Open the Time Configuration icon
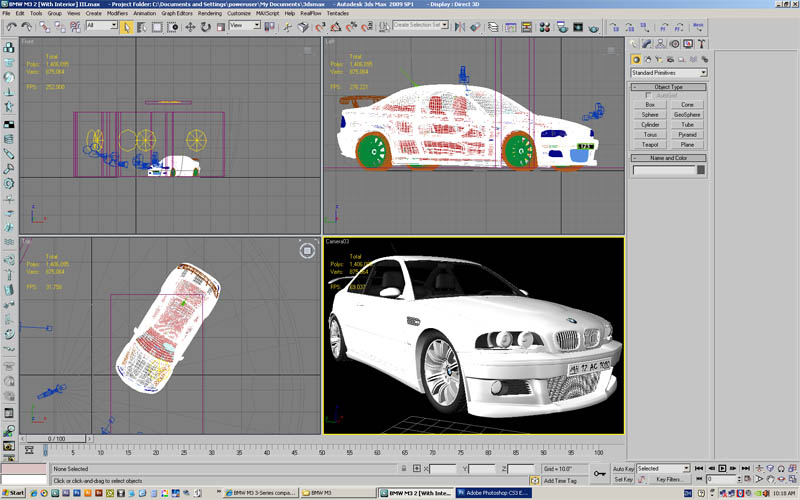Screen dimensions: 800x500 (x=747, y=479)
